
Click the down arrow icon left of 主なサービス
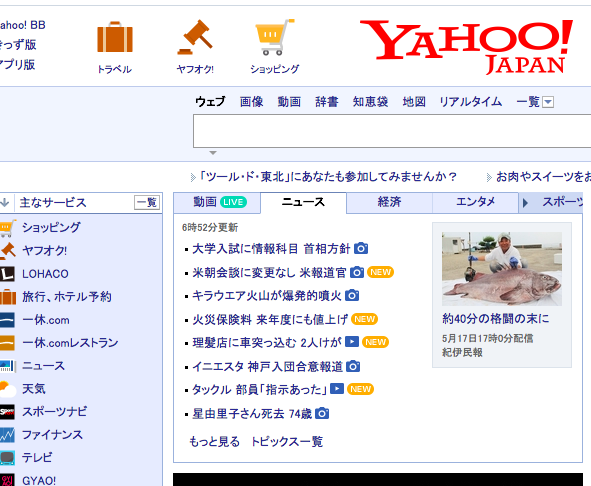pyautogui.click(x=5, y=202)
